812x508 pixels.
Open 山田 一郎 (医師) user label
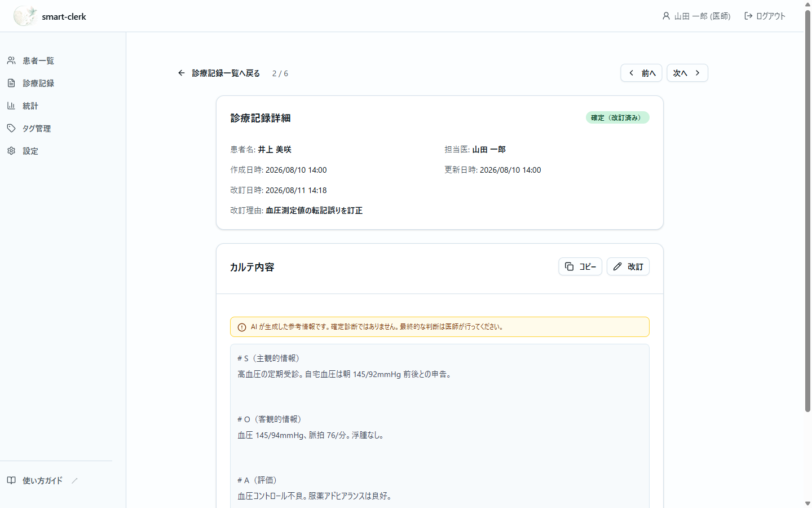click(x=702, y=16)
